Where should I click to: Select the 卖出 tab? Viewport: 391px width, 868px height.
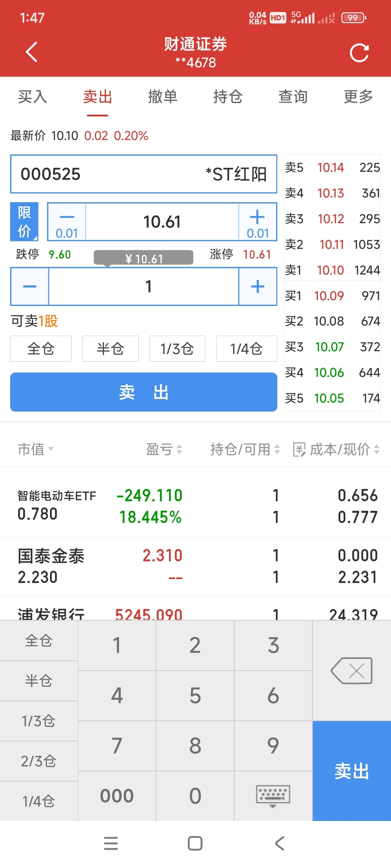point(97,97)
